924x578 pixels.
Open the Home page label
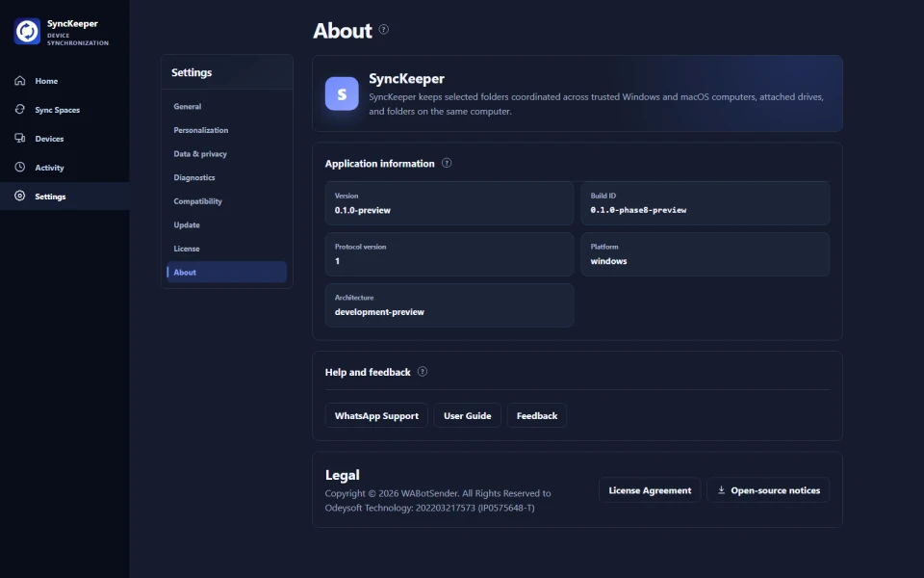tap(46, 81)
